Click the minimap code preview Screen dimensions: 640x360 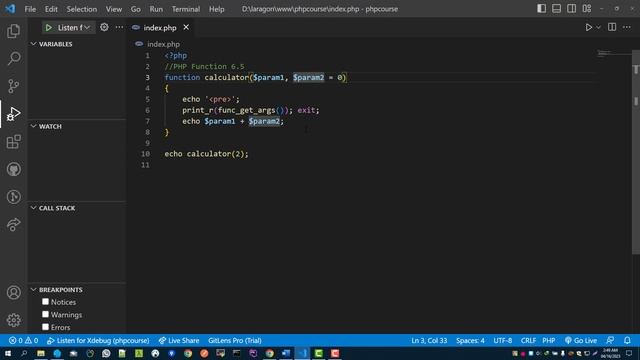(604, 53)
